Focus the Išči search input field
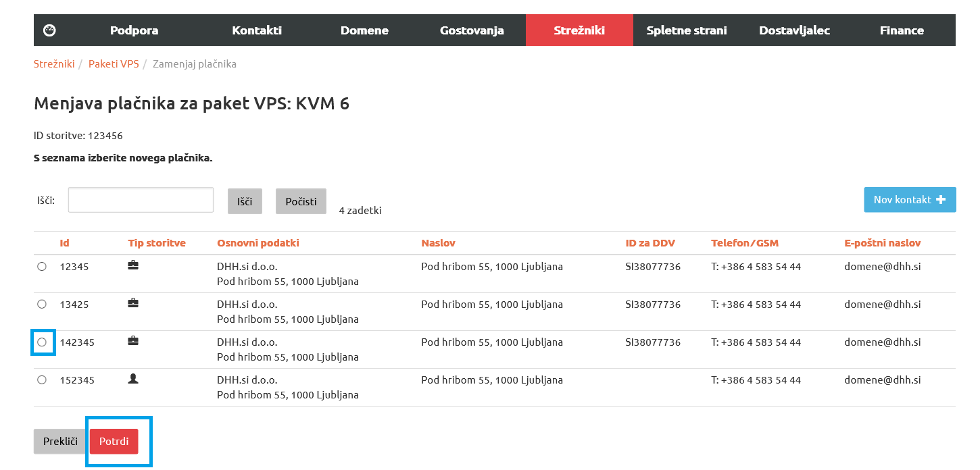Viewport: 980px width, 470px height. [141, 200]
